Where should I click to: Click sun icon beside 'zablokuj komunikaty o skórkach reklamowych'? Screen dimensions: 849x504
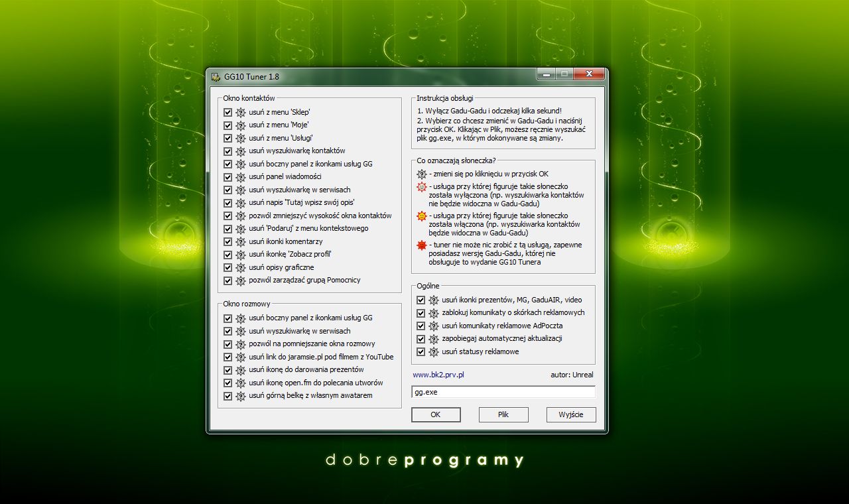[x=434, y=313]
